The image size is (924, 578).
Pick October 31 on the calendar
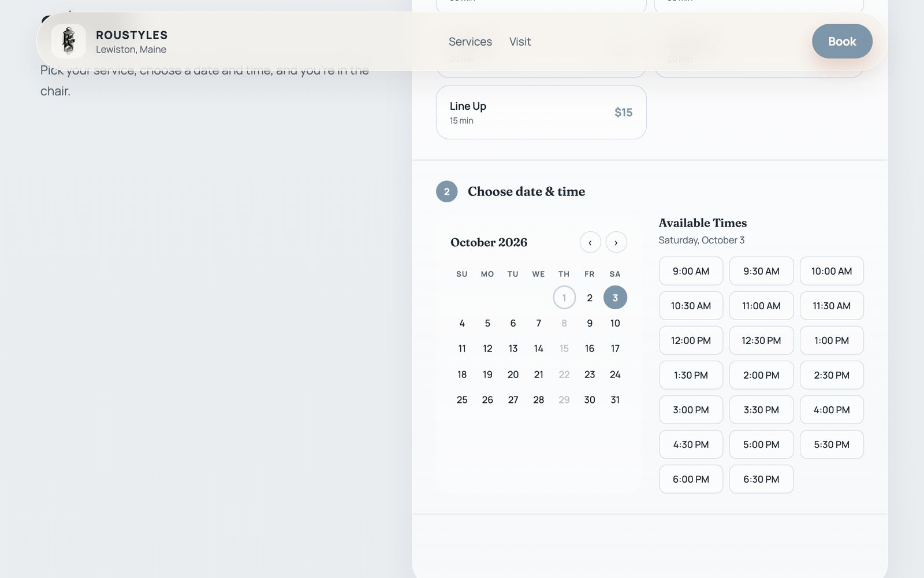pyautogui.click(x=615, y=400)
